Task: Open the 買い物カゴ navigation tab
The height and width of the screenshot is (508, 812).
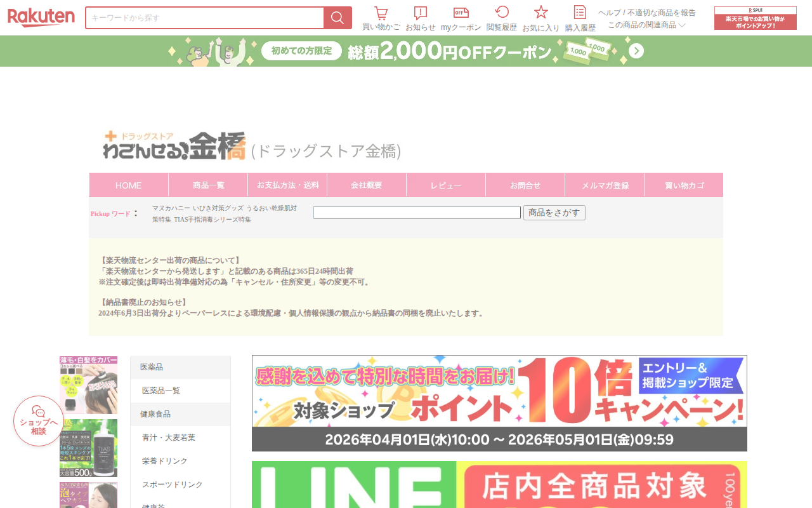Action: (684, 185)
